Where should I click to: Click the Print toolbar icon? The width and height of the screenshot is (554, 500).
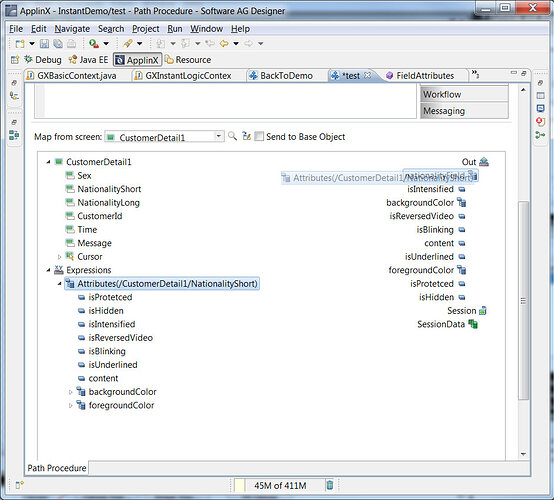click(x=71, y=43)
